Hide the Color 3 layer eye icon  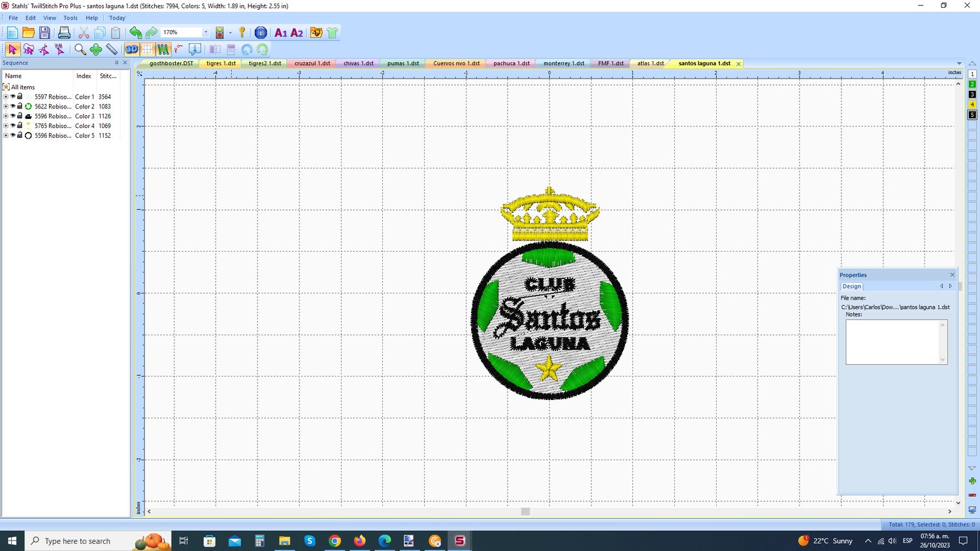tap(12, 116)
